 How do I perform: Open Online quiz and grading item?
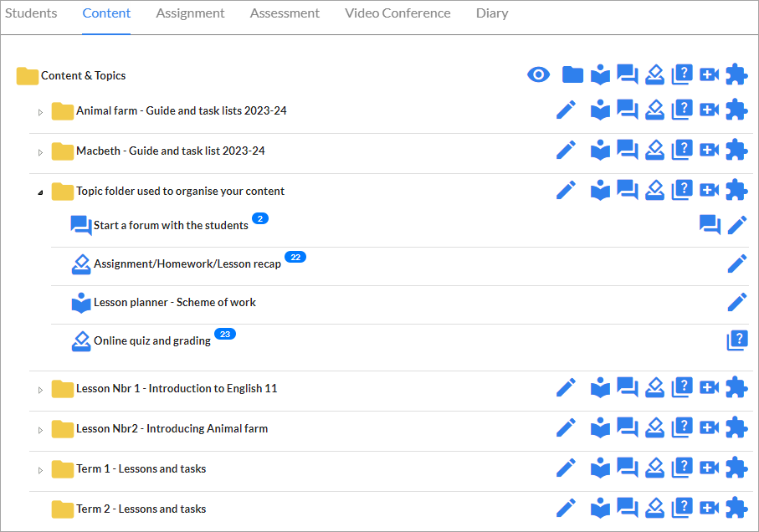[152, 341]
